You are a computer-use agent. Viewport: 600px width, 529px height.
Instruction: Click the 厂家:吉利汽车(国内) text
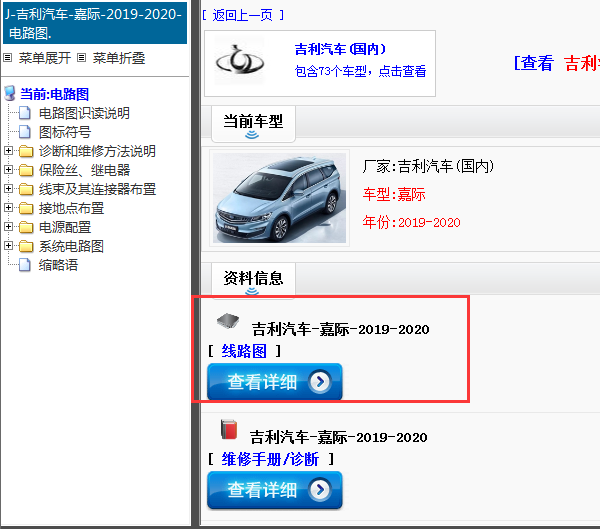[x=428, y=167]
